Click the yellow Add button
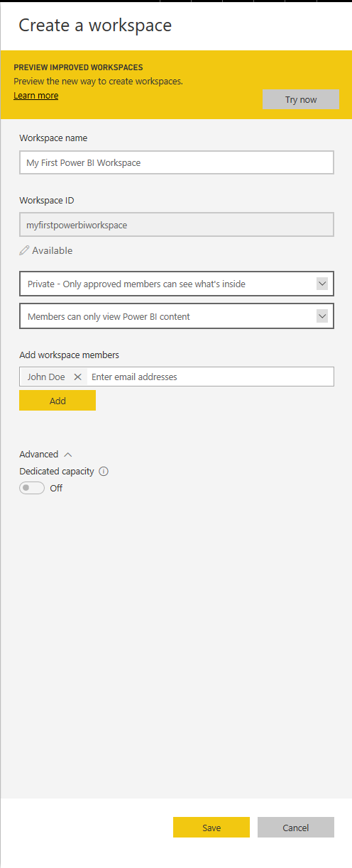Screen dimensions: 352x868 [57, 401]
